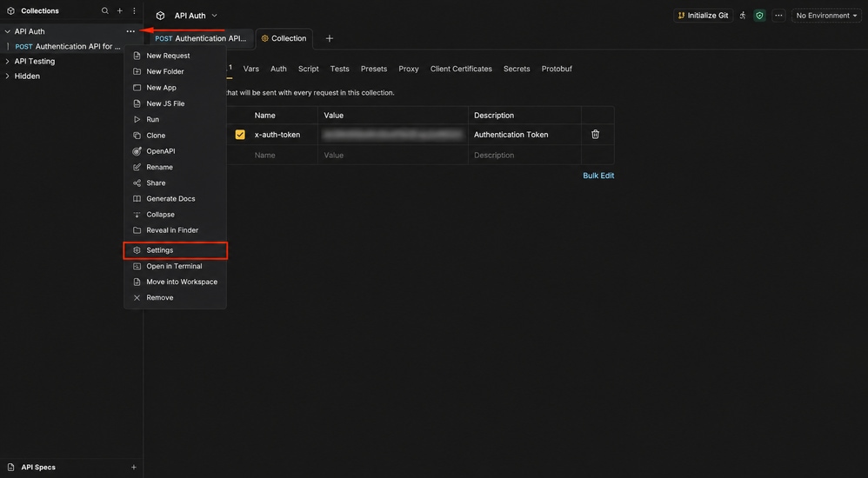Click the cube icon beside the API Auth title

click(x=160, y=16)
